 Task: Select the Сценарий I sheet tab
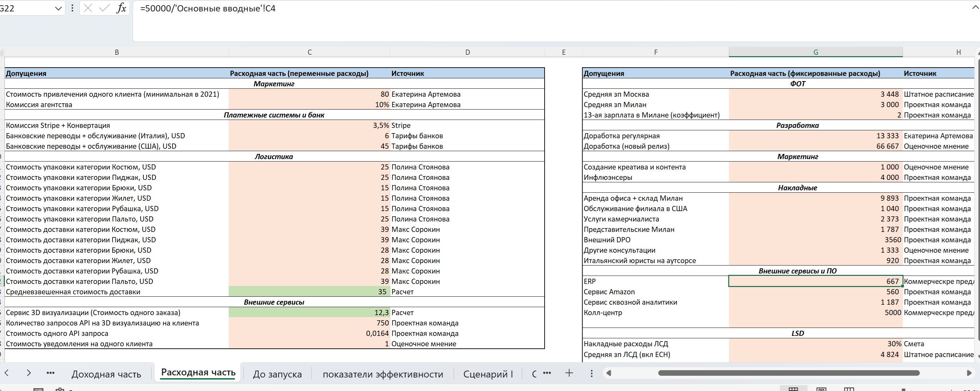(x=488, y=374)
